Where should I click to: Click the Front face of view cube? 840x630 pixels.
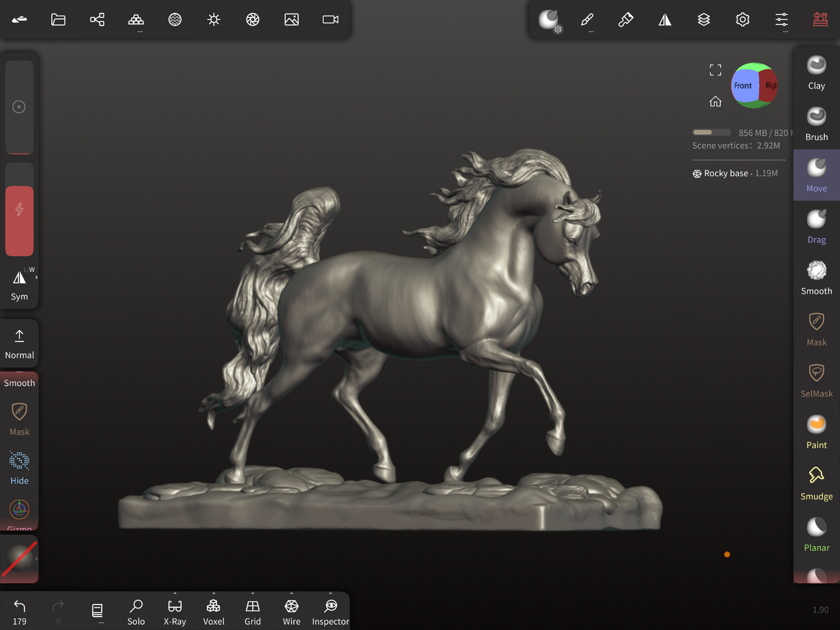743,86
